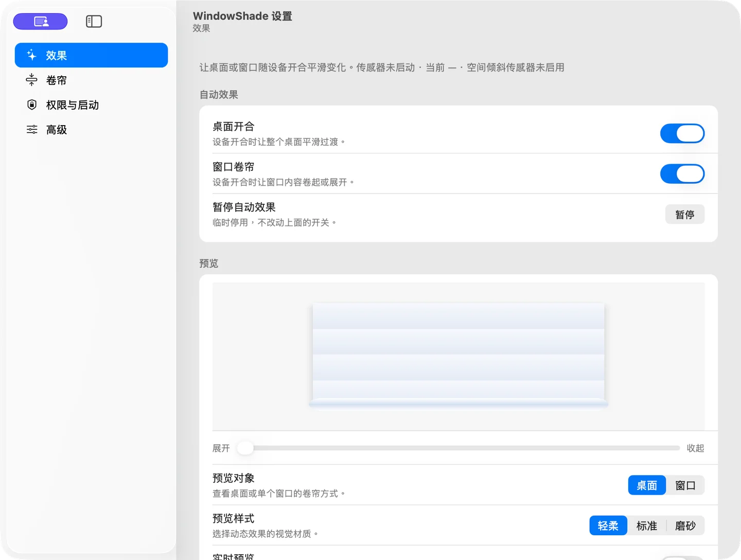The image size is (741, 560).
Task: Click the sensor status description text
Action: pyautogui.click(x=382, y=67)
